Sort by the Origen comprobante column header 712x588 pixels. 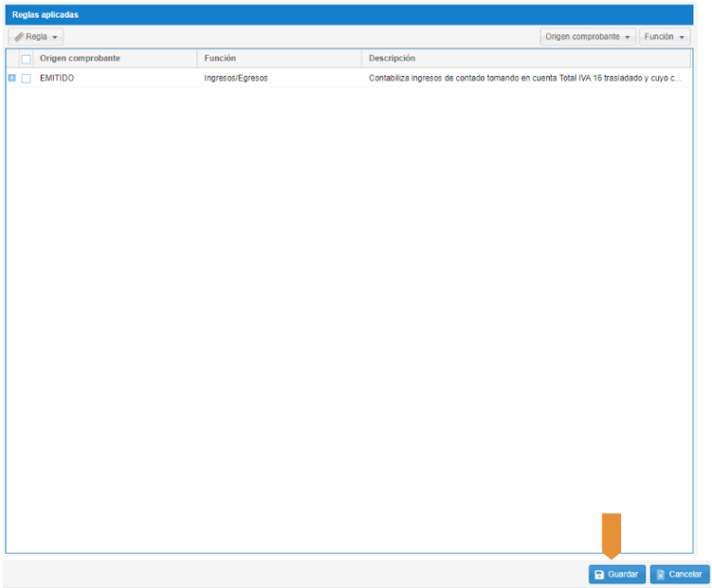(80, 58)
